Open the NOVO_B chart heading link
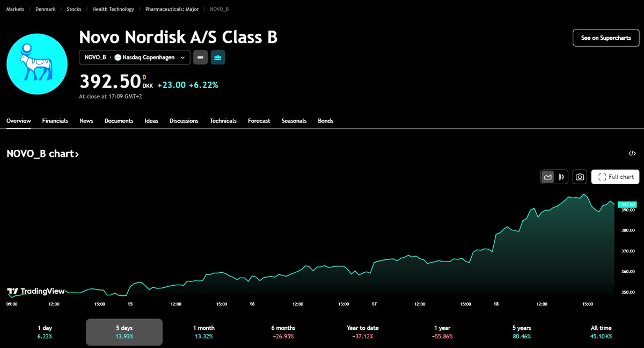 tap(42, 154)
